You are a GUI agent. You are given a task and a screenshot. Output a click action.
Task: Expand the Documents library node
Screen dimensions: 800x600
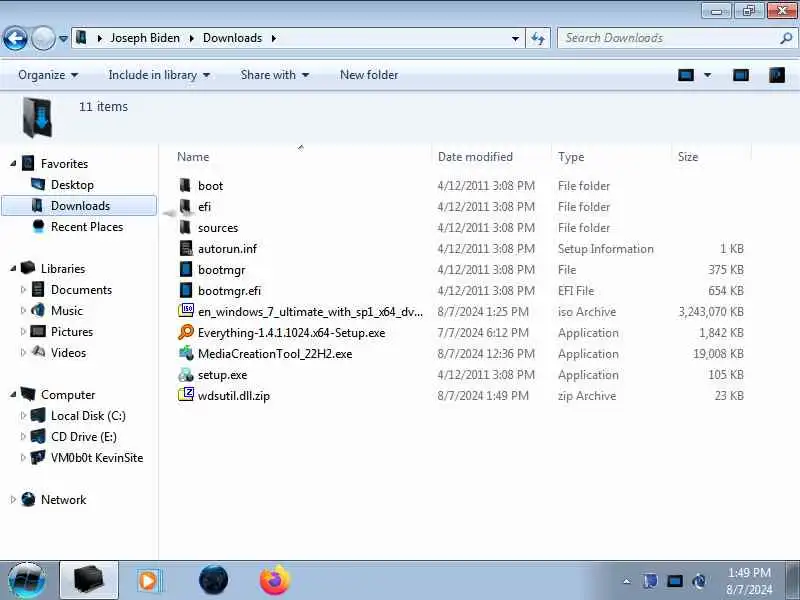pyautogui.click(x=23, y=290)
